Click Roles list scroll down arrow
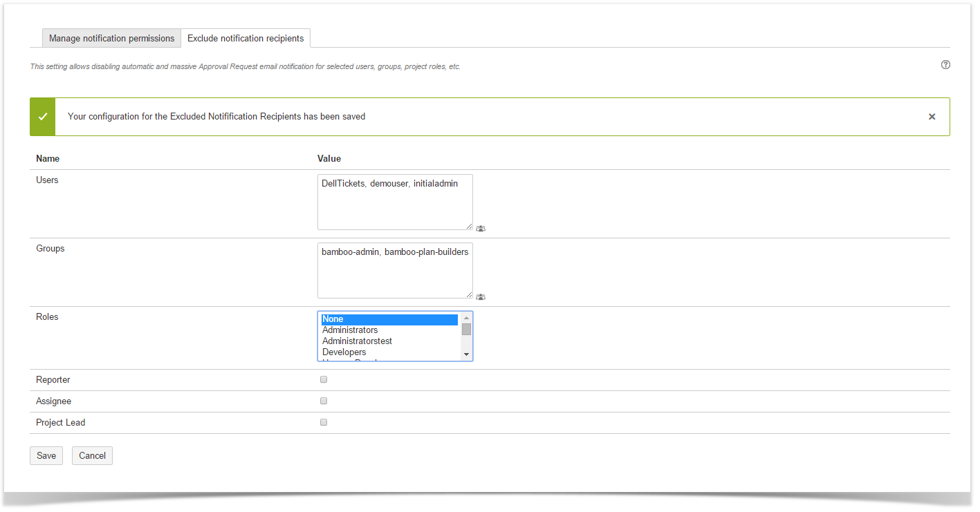This screenshot has width=980, height=512. point(466,354)
